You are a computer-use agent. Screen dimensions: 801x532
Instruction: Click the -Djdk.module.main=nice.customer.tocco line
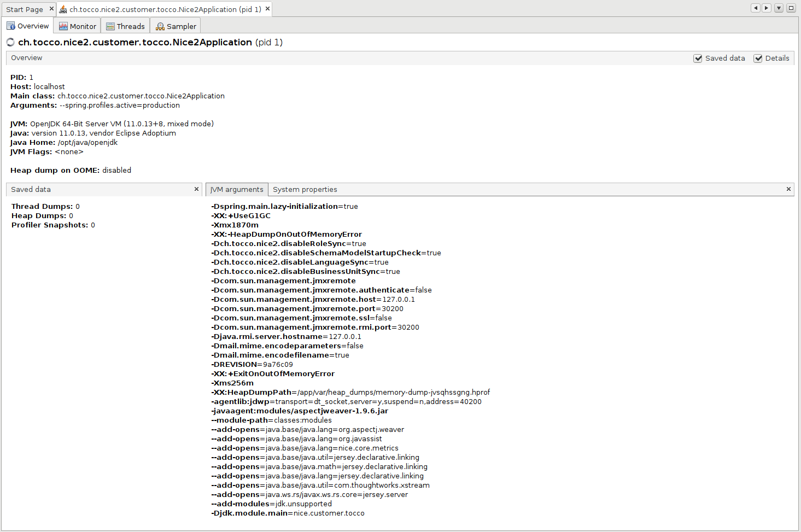(288, 513)
